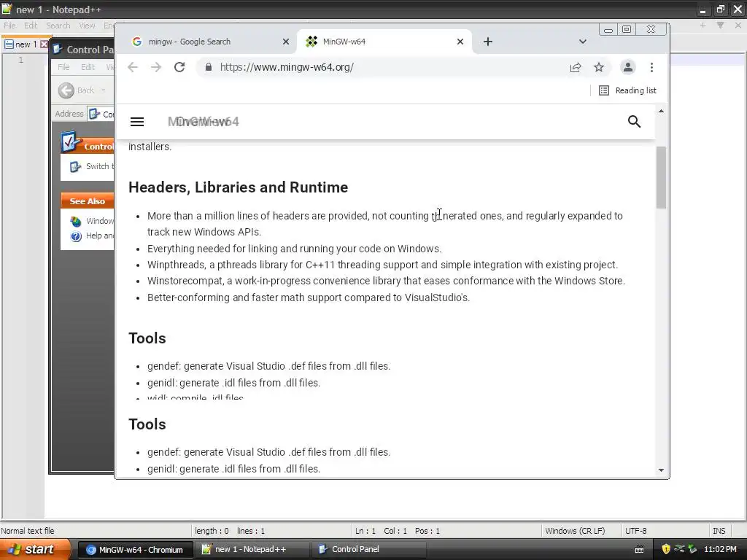Open the Edit menu in Control Panel window
Image resolution: width=747 pixels, height=560 pixels.
pos(88,67)
